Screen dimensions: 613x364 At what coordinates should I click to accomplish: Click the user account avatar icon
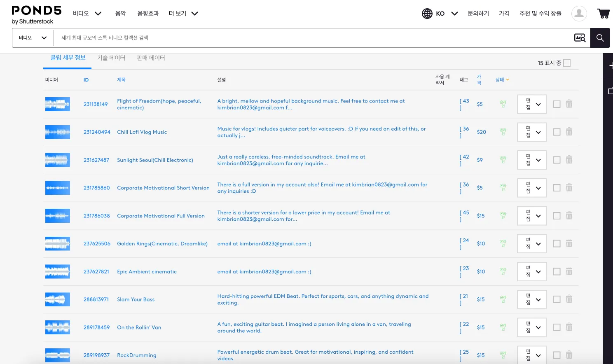579,14
